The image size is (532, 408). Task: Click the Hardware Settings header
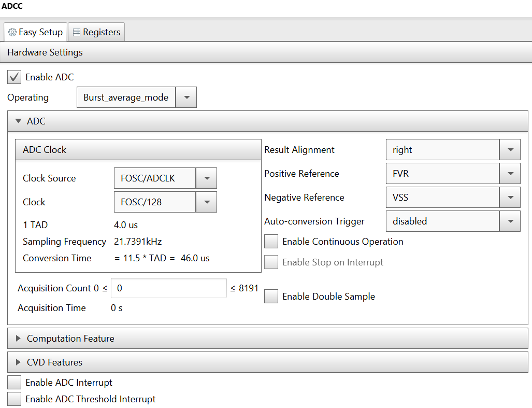tap(266, 52)
